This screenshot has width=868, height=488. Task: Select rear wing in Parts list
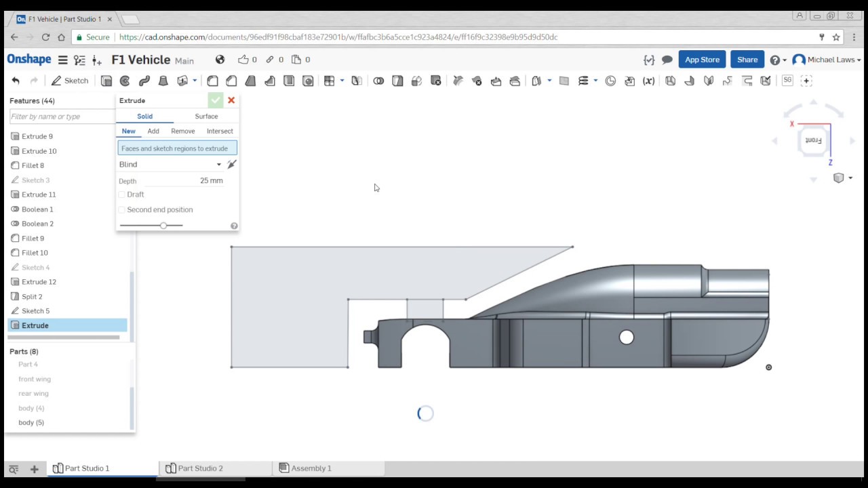tap(33, 393)
